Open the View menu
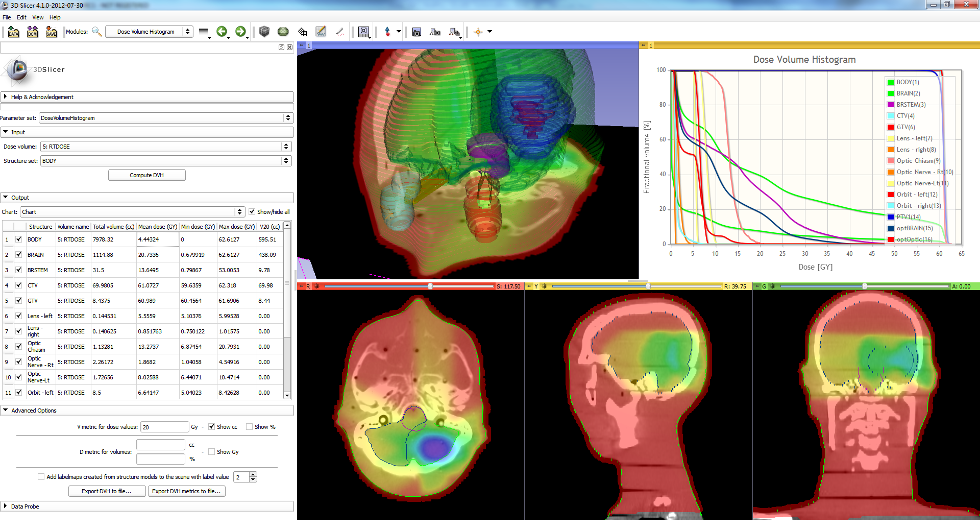Viewport: 980px width, 531px height. pyautogui.click(x=38, y=17)
